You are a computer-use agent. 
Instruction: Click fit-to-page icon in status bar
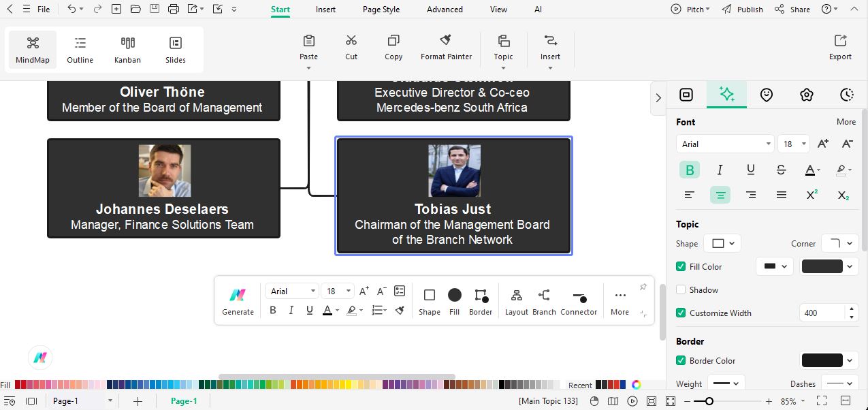click(x=652, y=401)
